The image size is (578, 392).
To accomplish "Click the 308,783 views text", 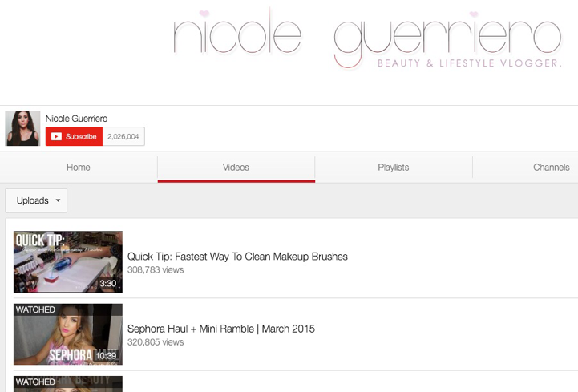I will pos(156,270).
